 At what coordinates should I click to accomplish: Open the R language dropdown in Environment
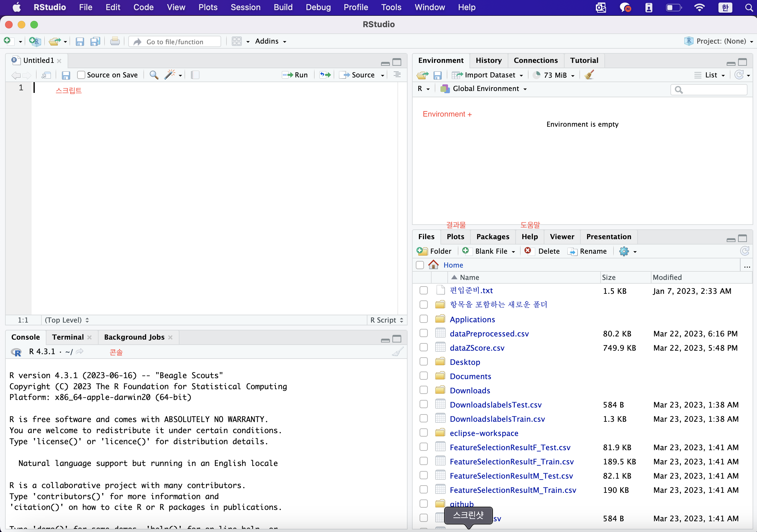(x=423, y=89)
